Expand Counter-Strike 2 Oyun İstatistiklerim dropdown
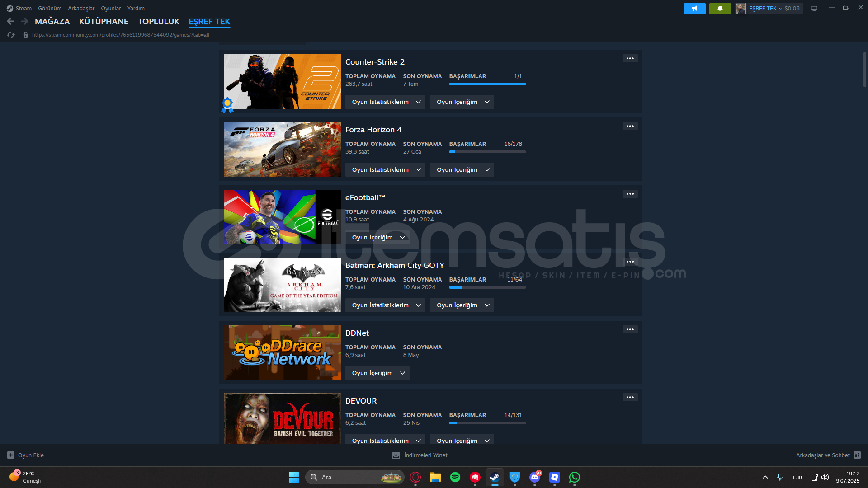 (386, 102)
